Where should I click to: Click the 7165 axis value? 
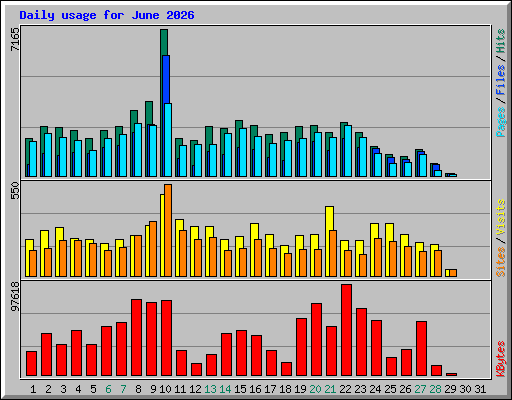pos(15,39)
